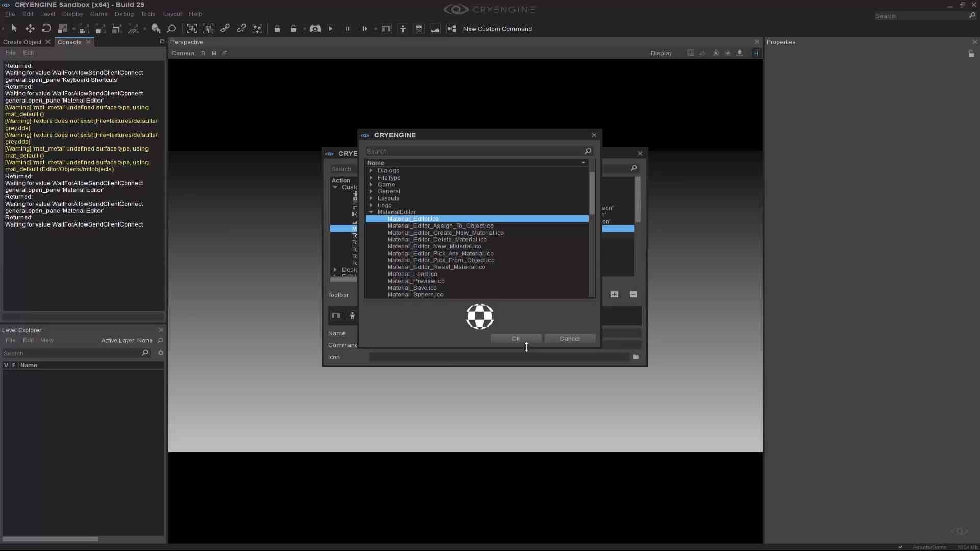Image resolution: width=980 pixels, height=551 pixels.
Task: Click the camera toolbar icon to simulate physics
Action: [x=316, y=29]
